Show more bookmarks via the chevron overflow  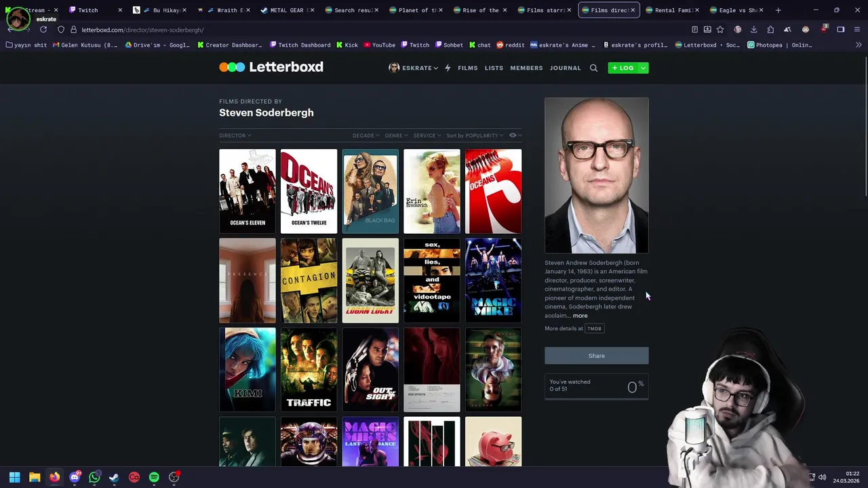click(859, 45)
